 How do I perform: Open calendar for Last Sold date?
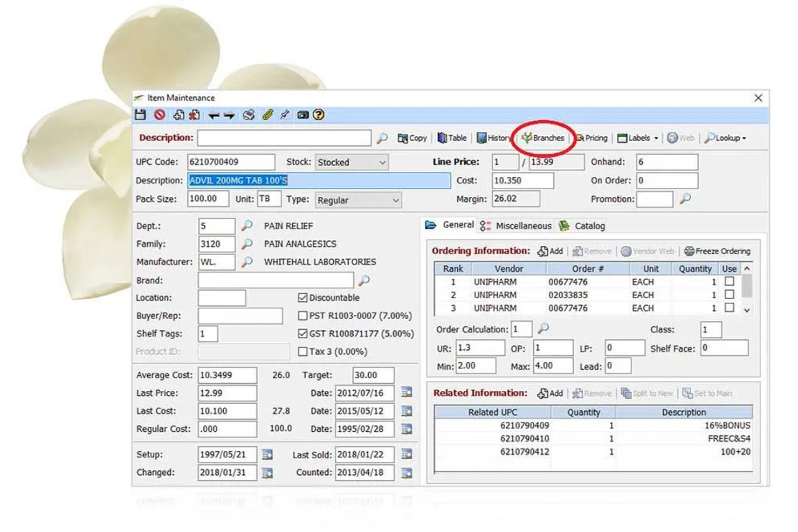coord(407,454)
